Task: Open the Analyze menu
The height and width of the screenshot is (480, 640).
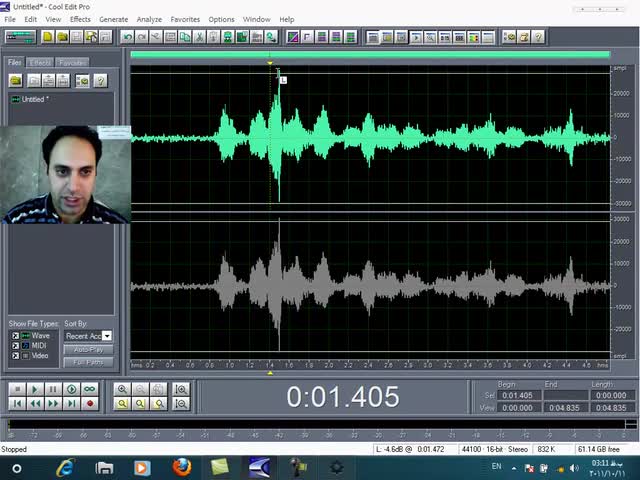Action: (x=149, y=19)
